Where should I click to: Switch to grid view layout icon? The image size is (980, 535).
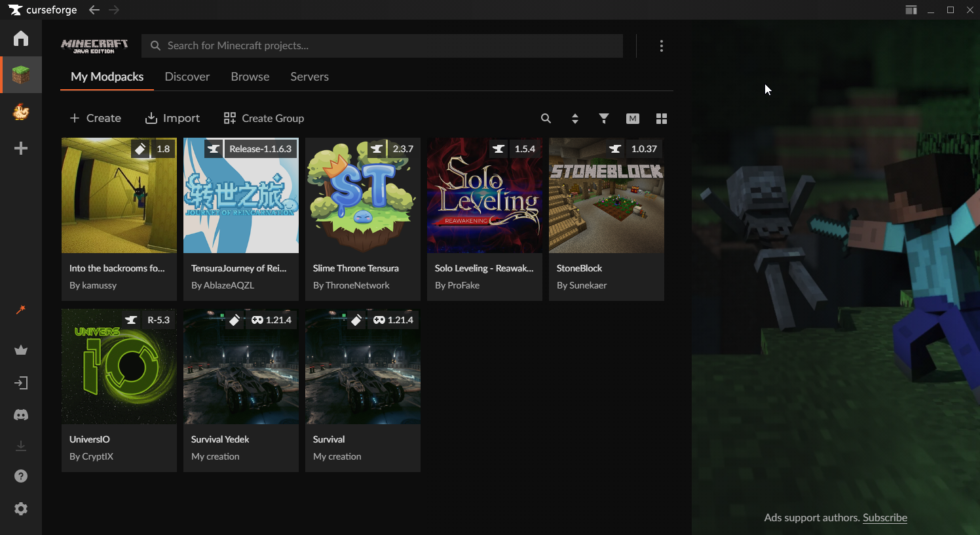click(x=662, y=119)
